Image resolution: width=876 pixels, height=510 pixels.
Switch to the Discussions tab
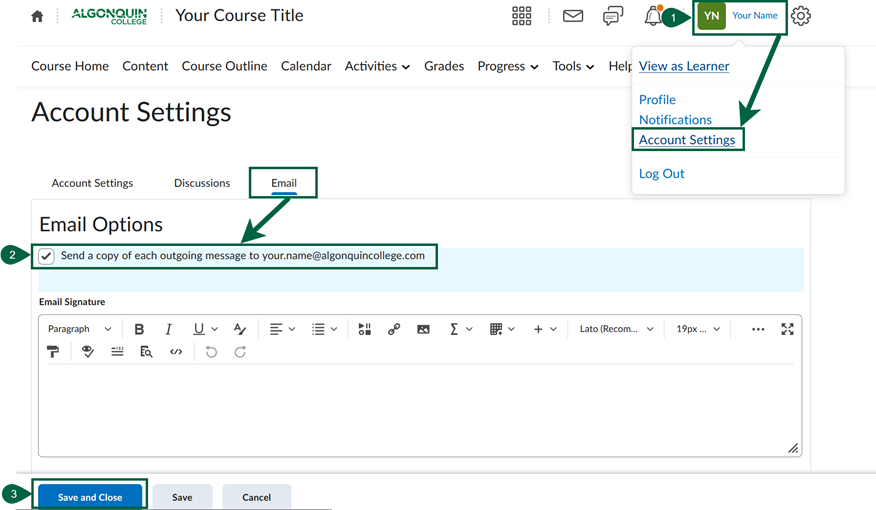[x=202, y=183]
